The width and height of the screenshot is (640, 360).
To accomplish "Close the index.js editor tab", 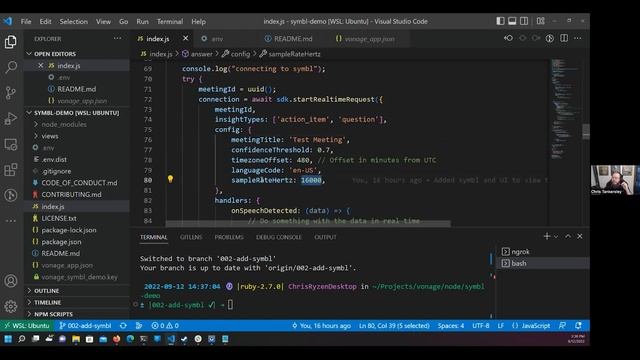I will point(186,38).
